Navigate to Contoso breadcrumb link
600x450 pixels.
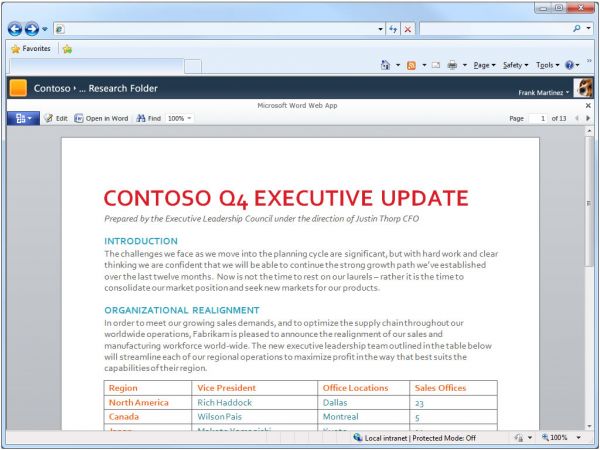tap(52, 88)
